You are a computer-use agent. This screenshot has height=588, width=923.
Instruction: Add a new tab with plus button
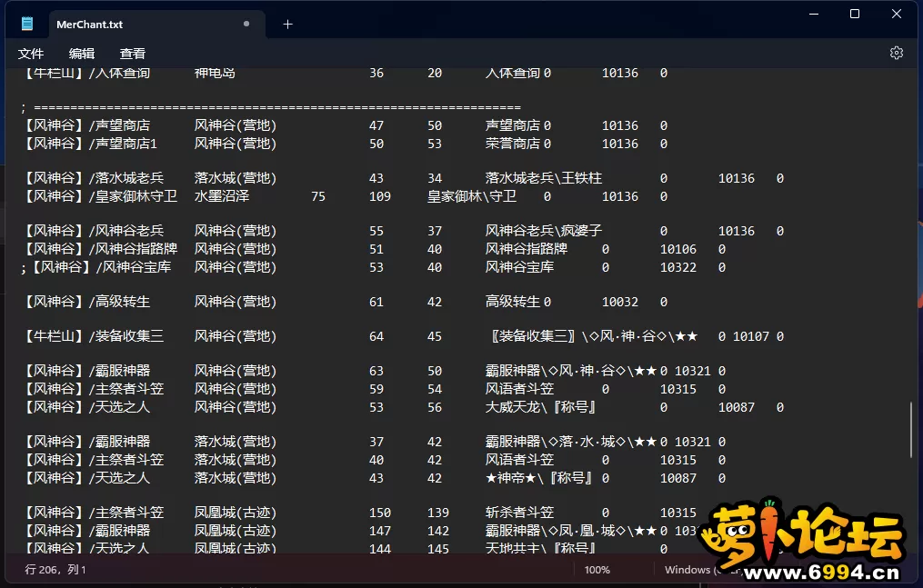[x=288, y=25]
